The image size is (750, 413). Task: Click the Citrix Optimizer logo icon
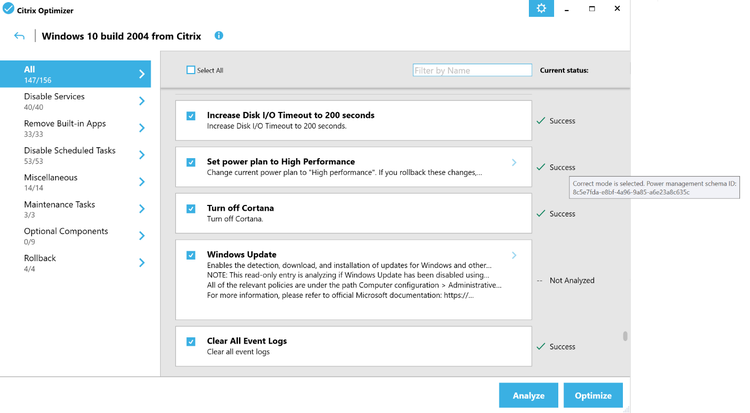coord(8,9)
